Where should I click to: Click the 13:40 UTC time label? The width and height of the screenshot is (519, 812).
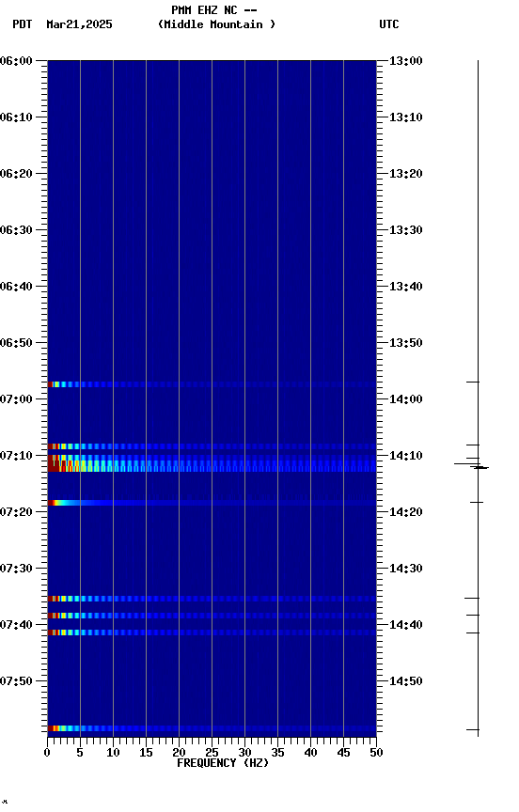[x=406, y=287]
